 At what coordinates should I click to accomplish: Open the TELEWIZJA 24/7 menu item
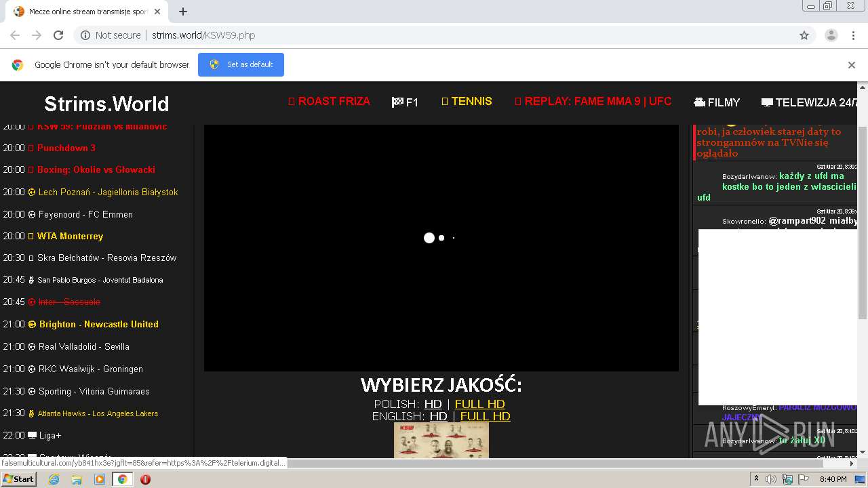click(x=810, y=102)
